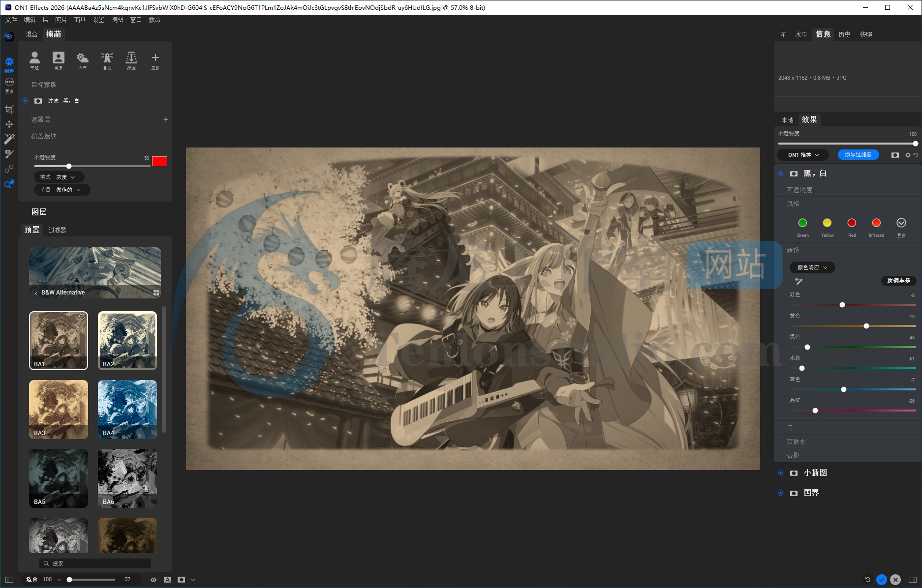Open the 模式 灰度 dropdown
Viewport: 922px width, 588px height.
tap(59, 177)
